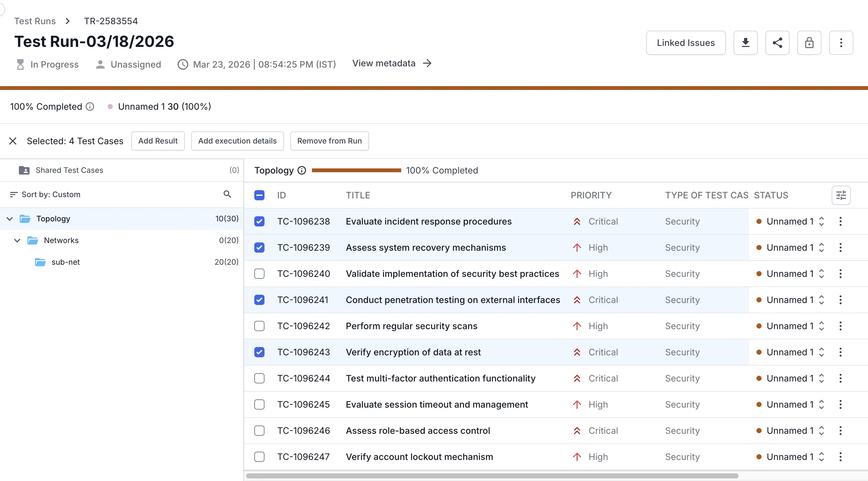
Task: Click the Topology folder icon in tree
Action: tap(25, 219)
